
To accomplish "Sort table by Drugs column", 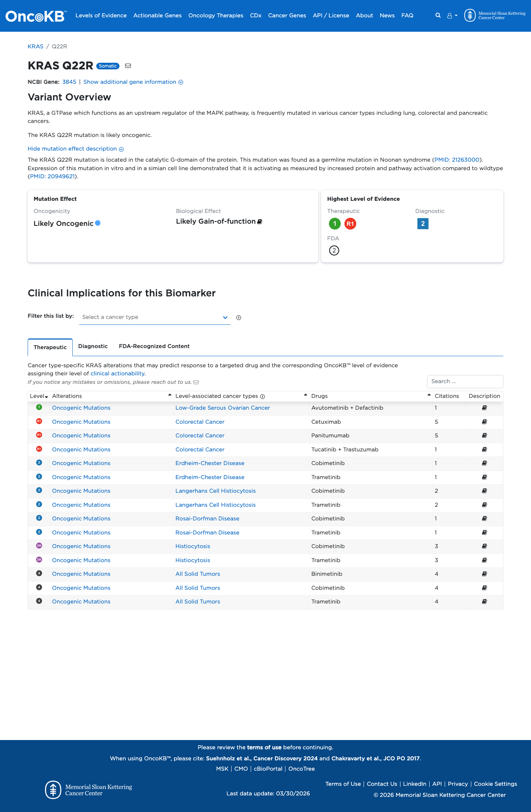I will pos(371,396).
